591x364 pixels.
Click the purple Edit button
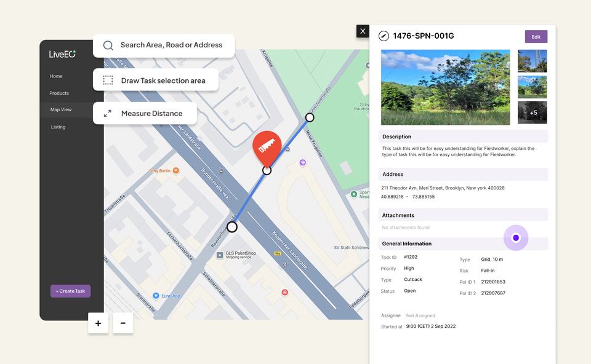(536, 37)
